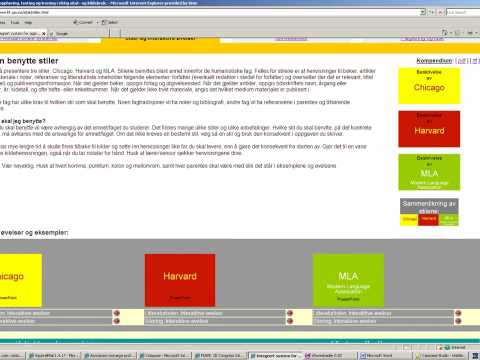Open first interactive exercise link under Harvard

[x=185, y=313]
